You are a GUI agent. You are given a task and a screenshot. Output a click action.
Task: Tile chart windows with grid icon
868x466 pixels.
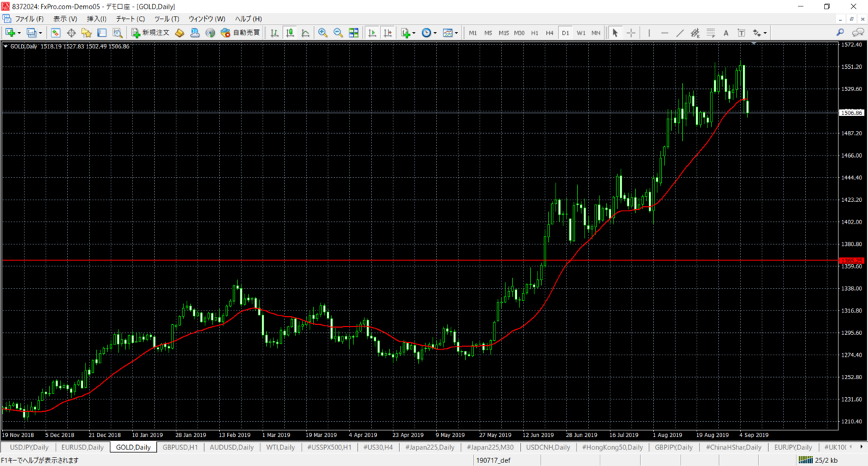pos(354,33)
